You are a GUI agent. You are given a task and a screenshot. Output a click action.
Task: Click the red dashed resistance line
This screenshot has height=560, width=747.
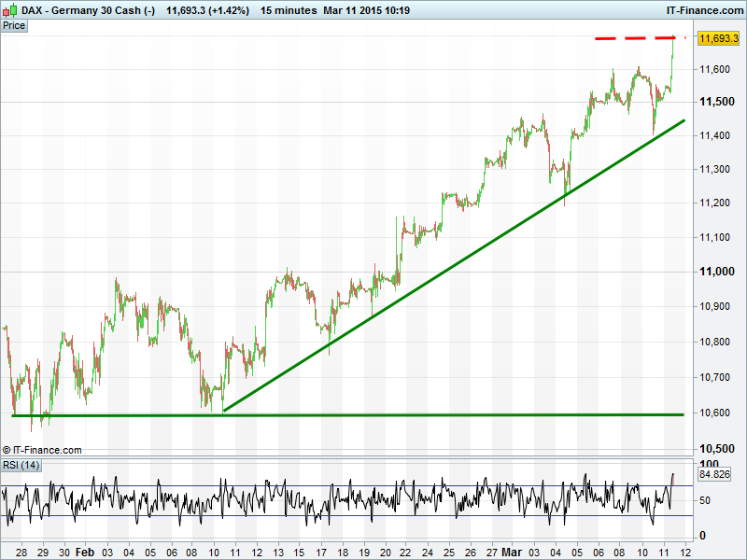[x=635, y=38]
